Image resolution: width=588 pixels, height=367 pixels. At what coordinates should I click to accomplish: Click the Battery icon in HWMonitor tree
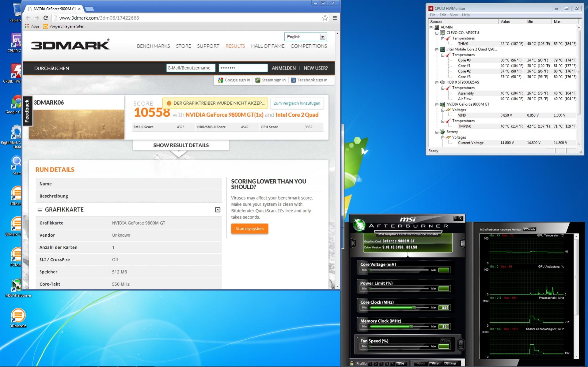[x=442, y=132]
